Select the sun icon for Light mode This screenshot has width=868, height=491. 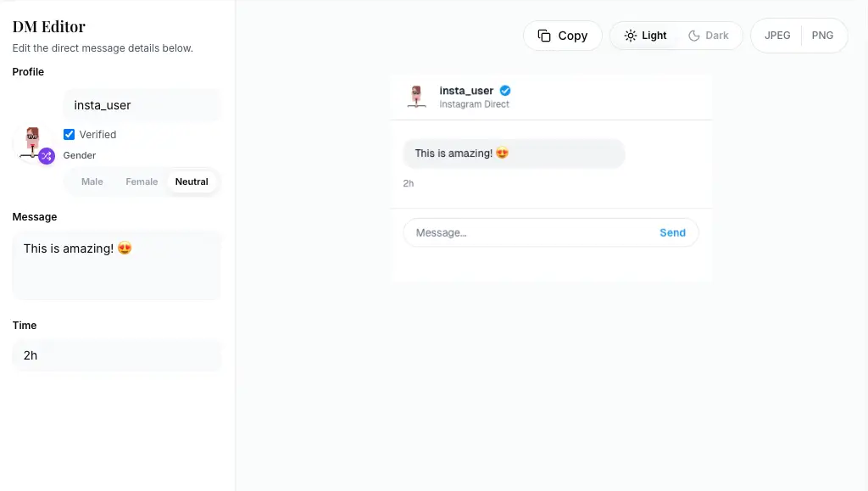click(x=630, y=36)
